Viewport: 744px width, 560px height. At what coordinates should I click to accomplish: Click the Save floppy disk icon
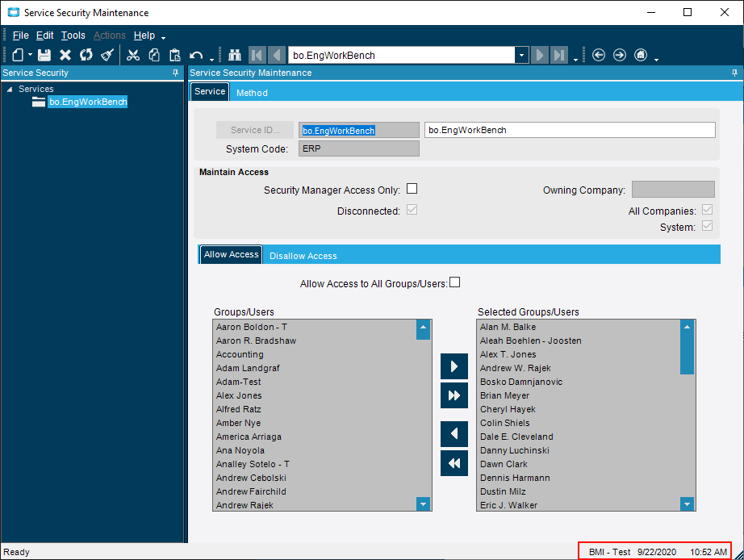pos(44,55)
